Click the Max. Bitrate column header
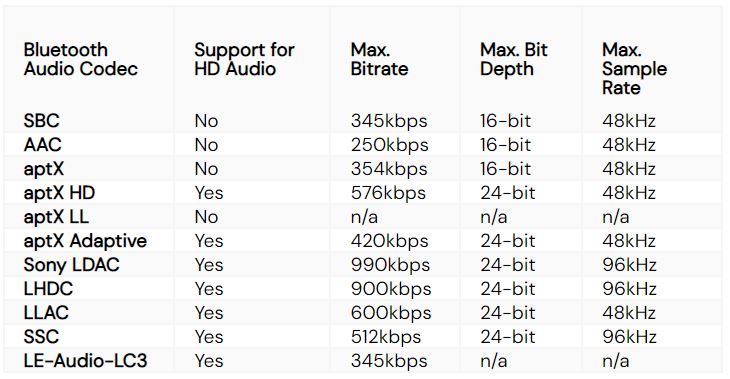The image size is (730, 379). click(379, 59)
